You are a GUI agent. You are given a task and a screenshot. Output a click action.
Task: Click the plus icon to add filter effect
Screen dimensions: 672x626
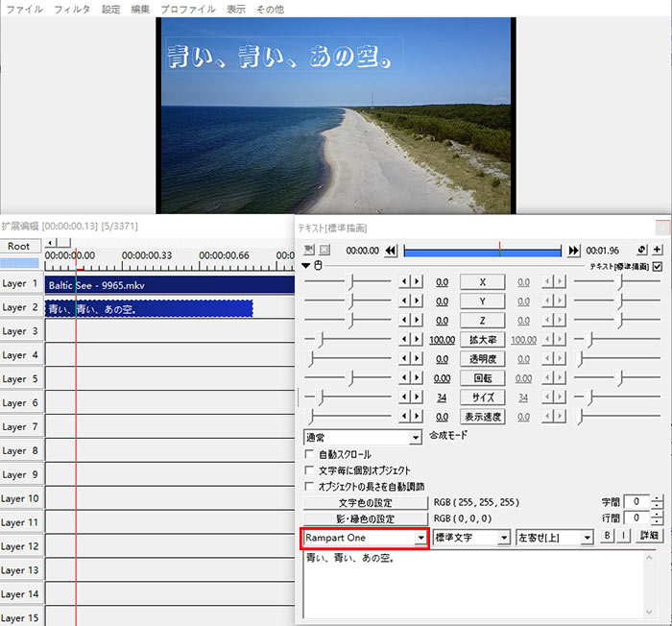(x=658, y=250)
